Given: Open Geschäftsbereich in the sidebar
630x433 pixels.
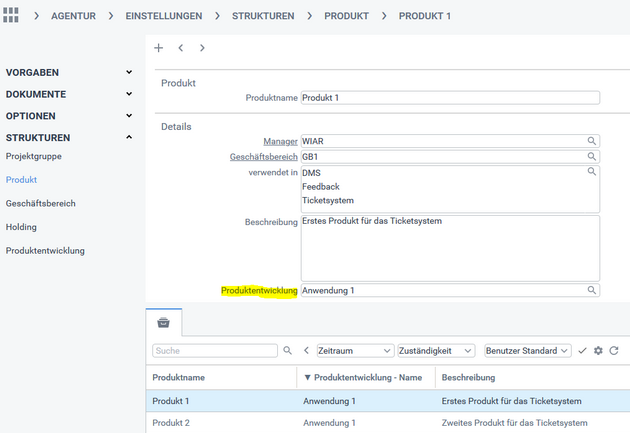Looking at the screenshot, I should pos(40,203).
